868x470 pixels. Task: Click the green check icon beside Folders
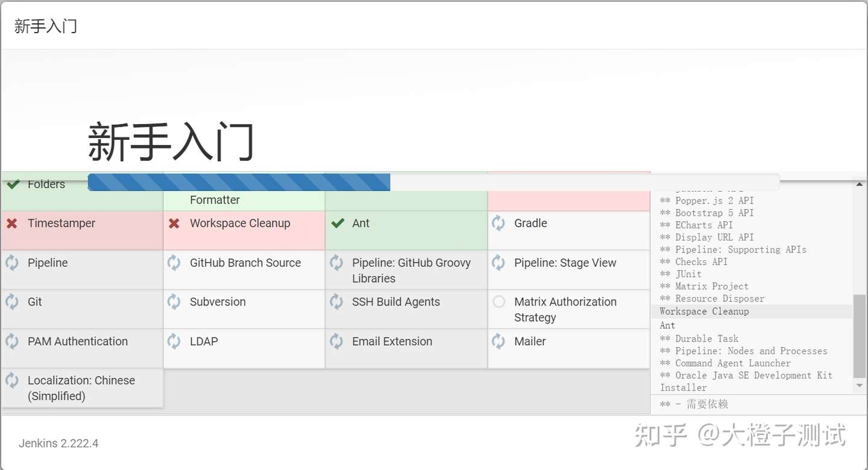coord(13,184)
